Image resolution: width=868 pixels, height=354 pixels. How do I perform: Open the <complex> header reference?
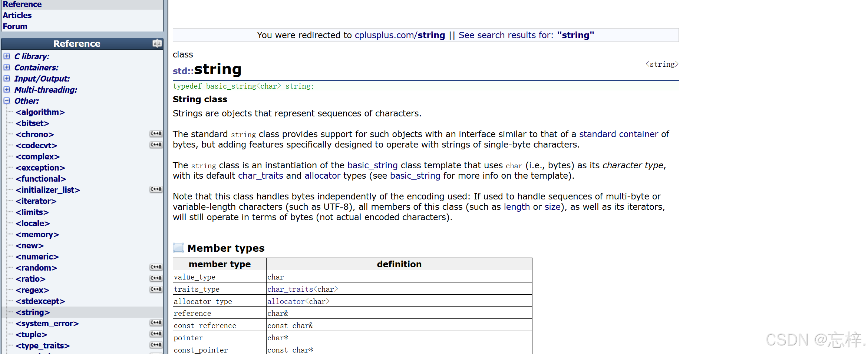[37, 156]
